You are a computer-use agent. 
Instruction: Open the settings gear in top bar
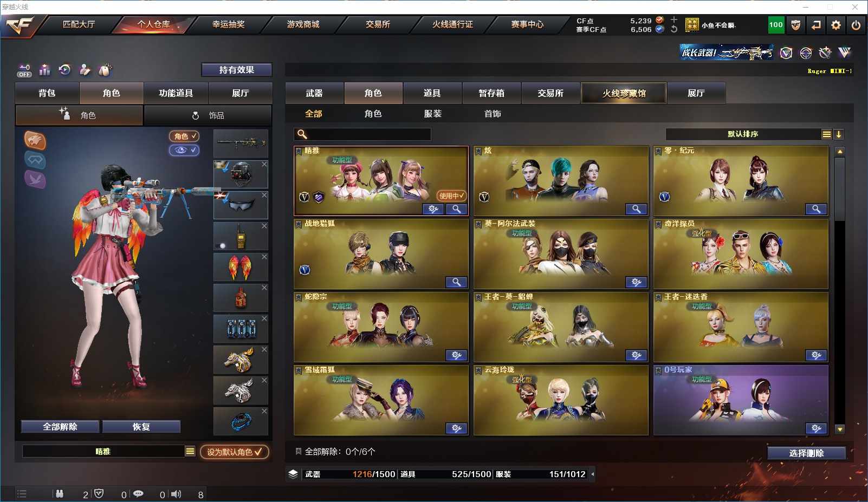(835, 25)
